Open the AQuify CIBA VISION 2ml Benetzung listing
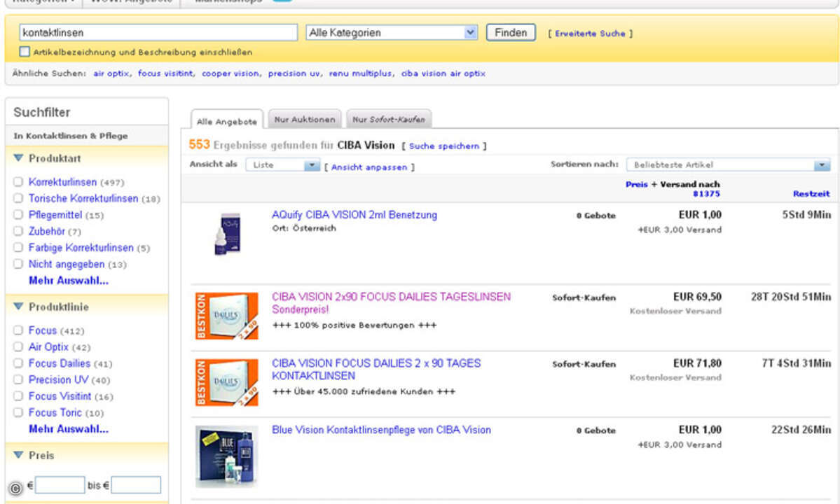Screen dimensions: 840x504 354,214
